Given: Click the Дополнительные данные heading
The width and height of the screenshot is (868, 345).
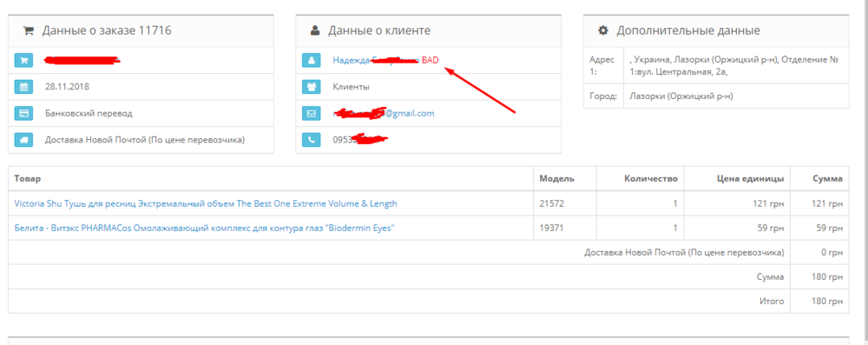Looking at the screenshot, I should pyautogui.click(x=688, y=31).
